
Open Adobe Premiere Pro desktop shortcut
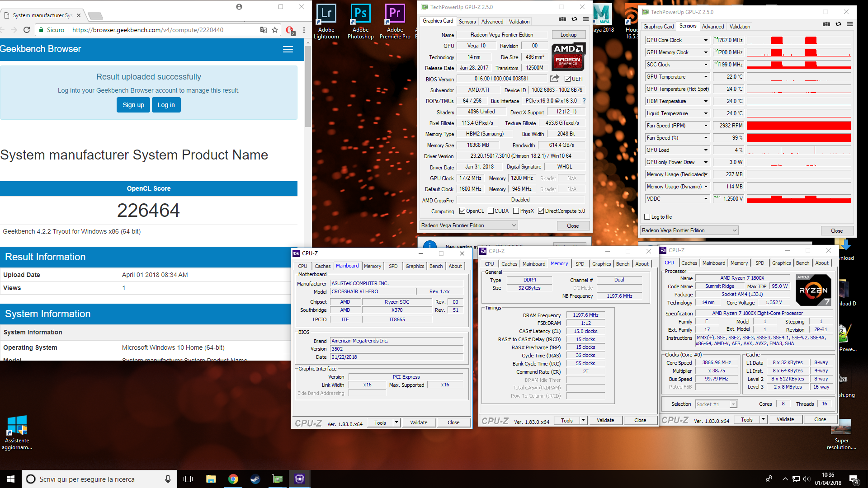click(x=395, y=22)
